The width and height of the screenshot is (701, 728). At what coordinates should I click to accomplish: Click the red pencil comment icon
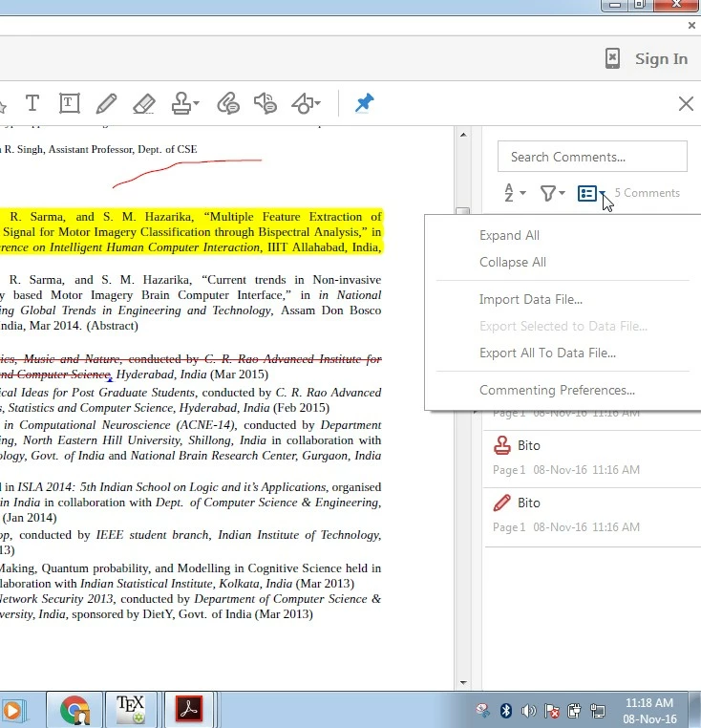click(501, 503)
